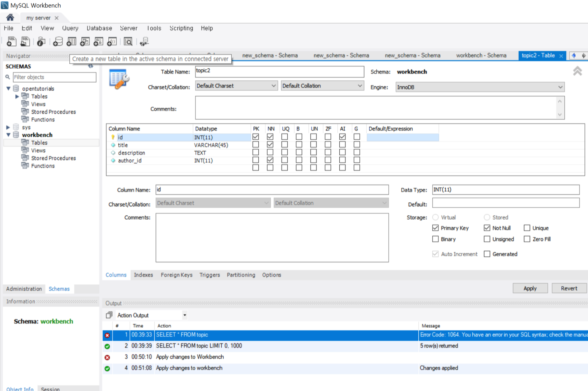588x391 pixels.
Task: Check NN checkbox for description column
Action: (270, 152)
